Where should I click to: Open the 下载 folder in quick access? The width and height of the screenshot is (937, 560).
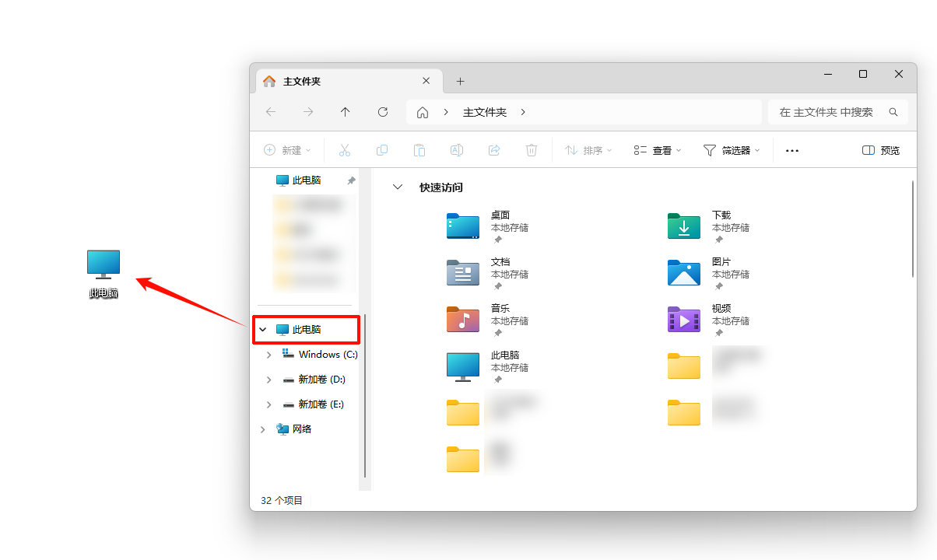[x=708, y=226]
